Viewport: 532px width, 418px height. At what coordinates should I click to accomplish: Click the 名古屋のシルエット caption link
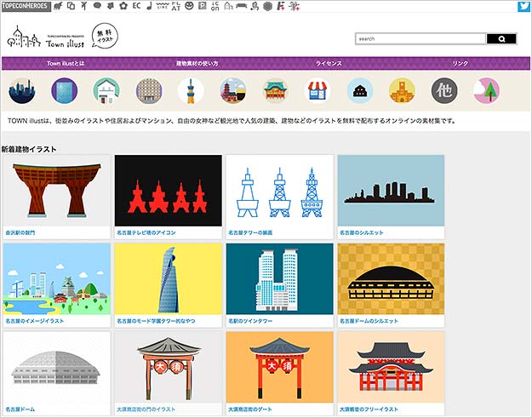pyautogui.click(x=362, y=232)
